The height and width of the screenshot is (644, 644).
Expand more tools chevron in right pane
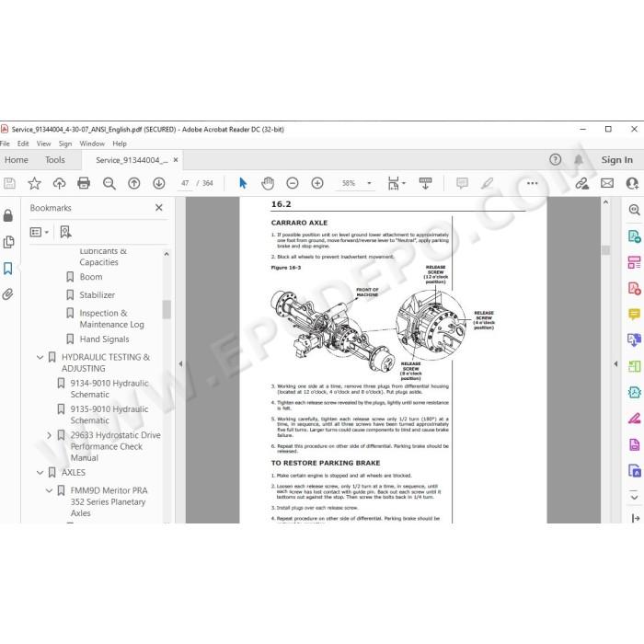pos(634,497)
